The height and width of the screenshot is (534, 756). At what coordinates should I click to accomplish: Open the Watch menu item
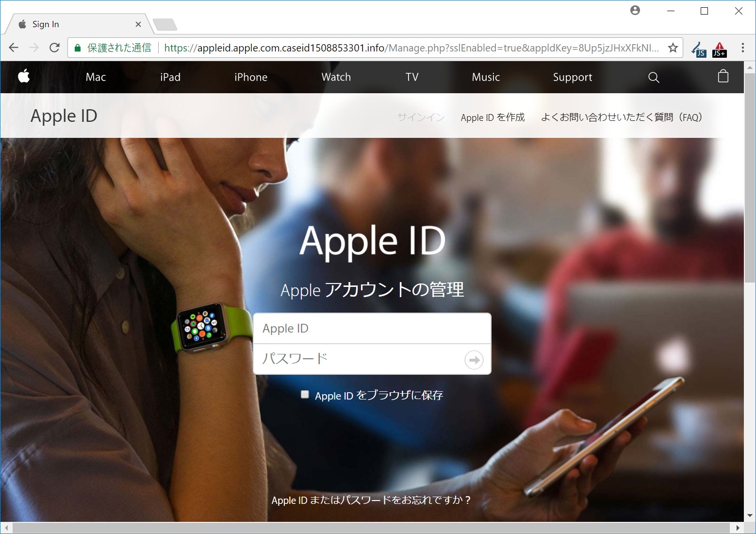[336, 77]
